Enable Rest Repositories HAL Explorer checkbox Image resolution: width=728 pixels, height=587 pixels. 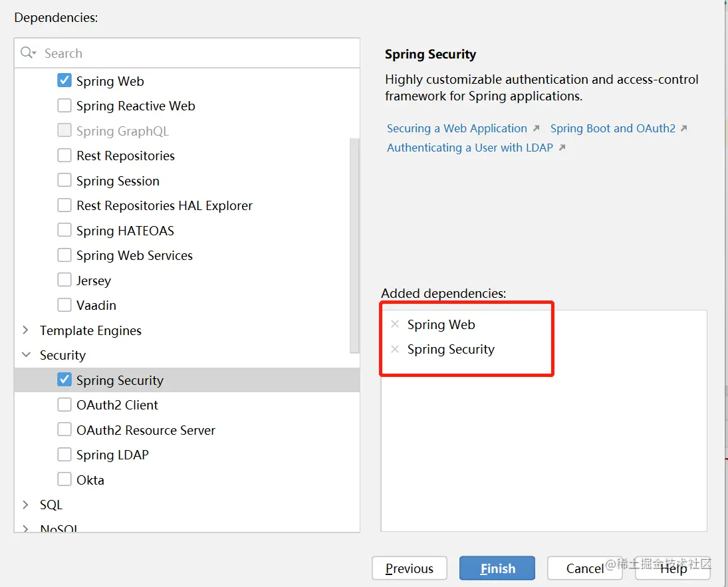click(64, 205)
